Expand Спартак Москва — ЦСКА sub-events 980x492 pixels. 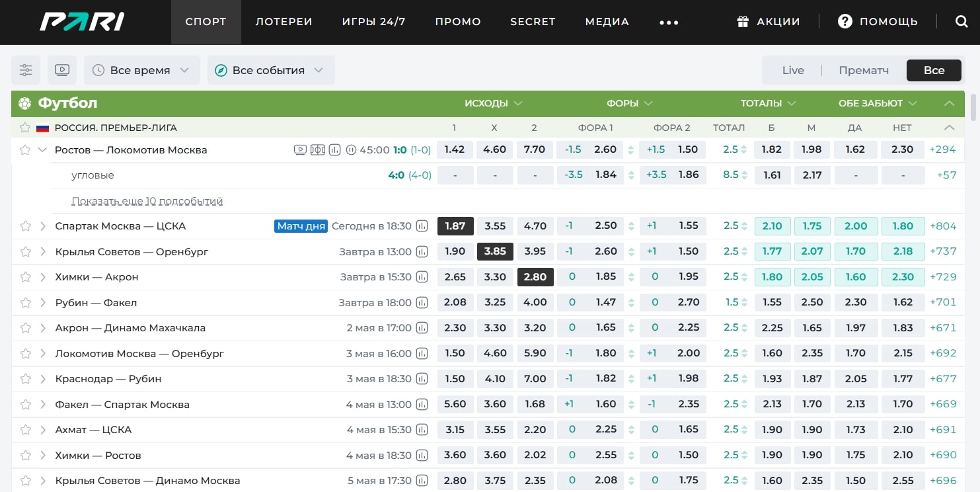click(x=43, y=226)
